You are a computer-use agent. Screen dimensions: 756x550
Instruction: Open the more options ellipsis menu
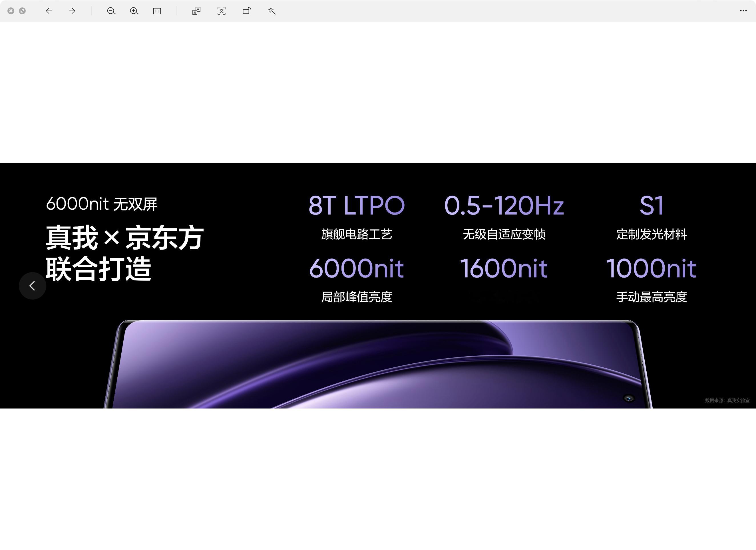tap(743, 11)
